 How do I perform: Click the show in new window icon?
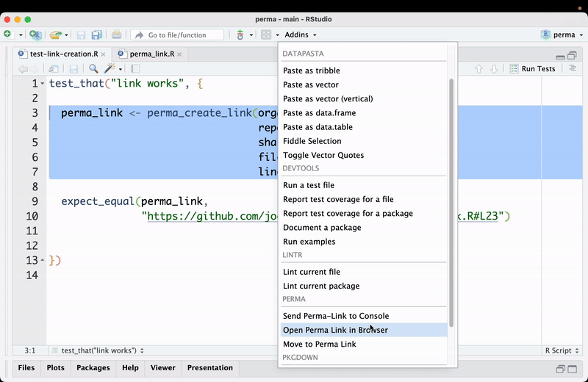pos(54,68)
